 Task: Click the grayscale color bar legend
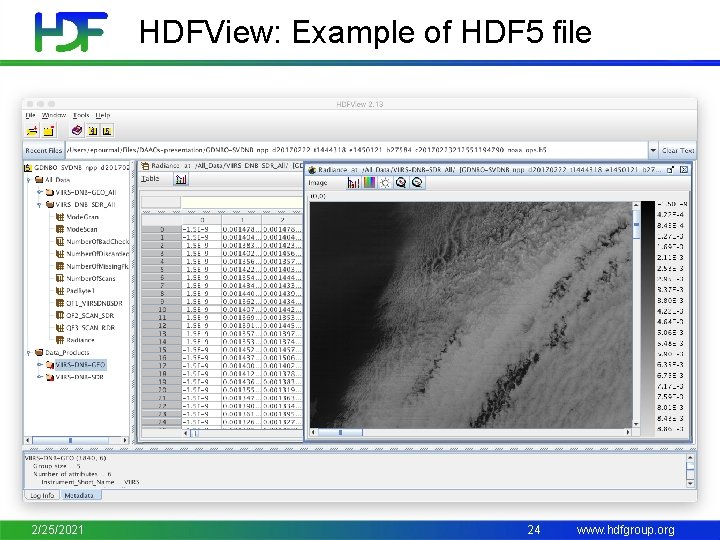[648, 318]
